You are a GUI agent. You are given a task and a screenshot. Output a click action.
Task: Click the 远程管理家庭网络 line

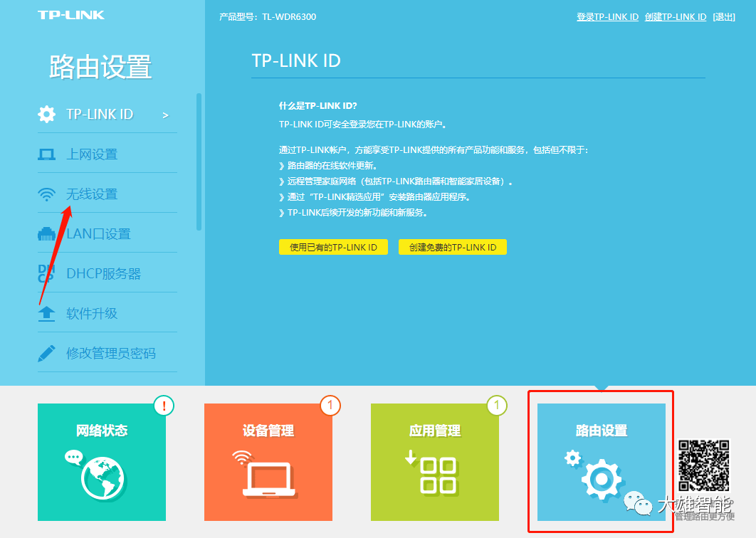point(396,181)
